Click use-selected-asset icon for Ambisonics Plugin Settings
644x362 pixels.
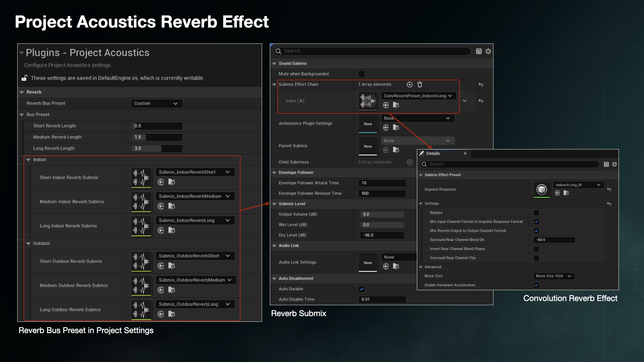coord(386,128)
